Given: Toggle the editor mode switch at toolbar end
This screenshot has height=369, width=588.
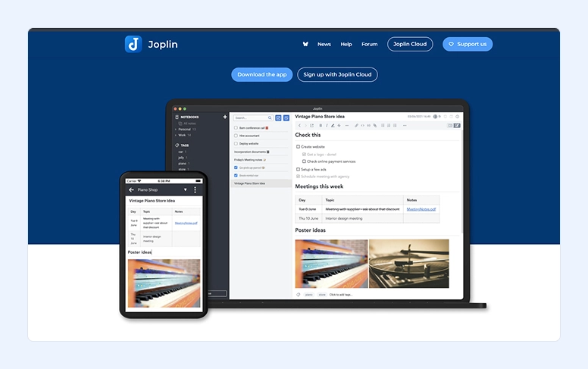Looking at the screenshot, I should click(x=454, y=126).
